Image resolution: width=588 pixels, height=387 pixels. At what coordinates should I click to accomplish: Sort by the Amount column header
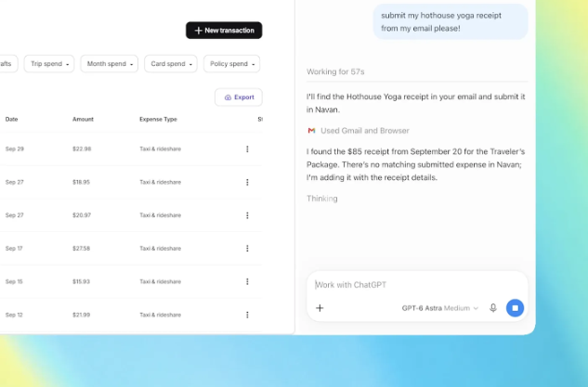point(83,119)
